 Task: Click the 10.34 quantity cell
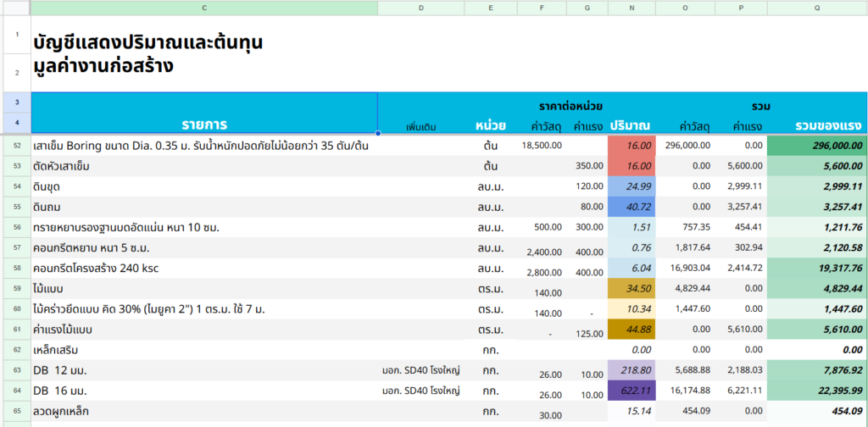632,309
